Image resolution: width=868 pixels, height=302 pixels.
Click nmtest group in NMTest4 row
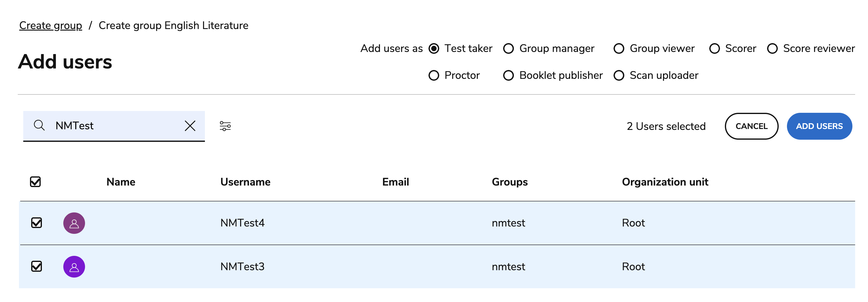[x=508, y=223]
